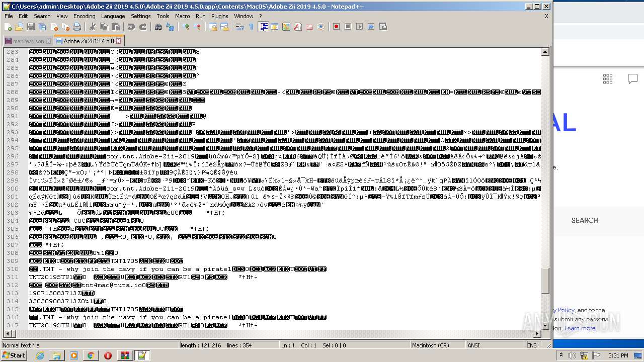Click the Zoom In toolbar icon
Image resolution: width=644 pixels, height=362 pixels.
click(185, 27)
